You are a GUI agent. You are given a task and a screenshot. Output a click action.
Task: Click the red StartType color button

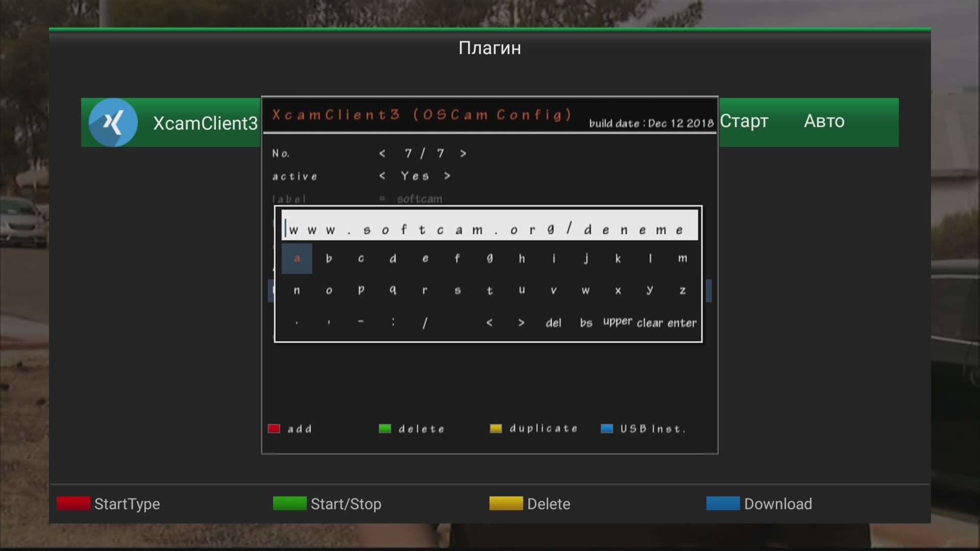tap(73, 503)
